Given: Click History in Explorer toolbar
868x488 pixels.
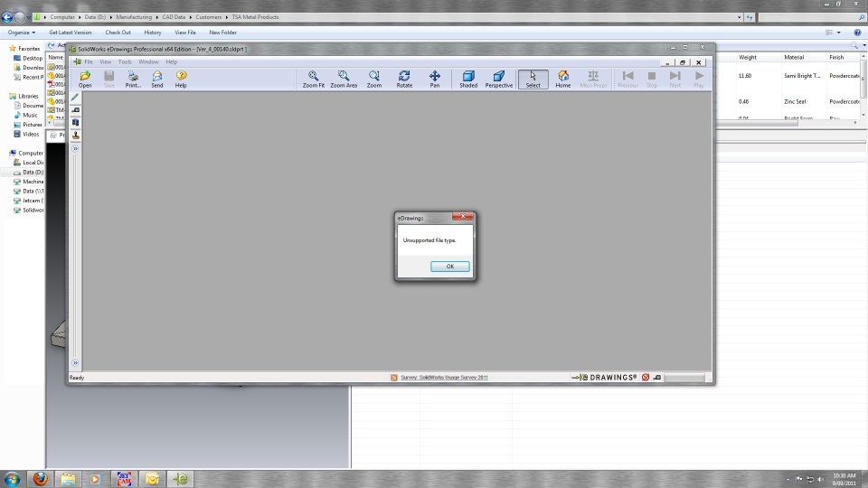Looking at the screenshot, I should click(153, 33).
